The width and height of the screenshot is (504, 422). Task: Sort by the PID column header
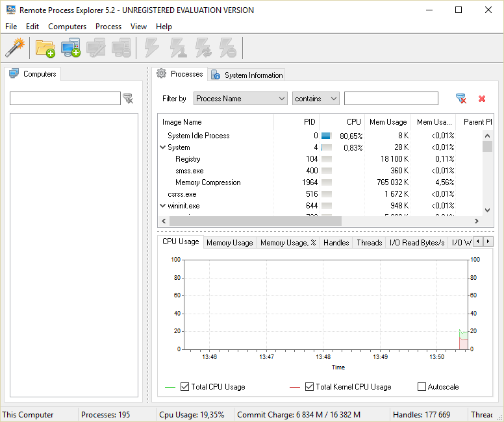coord(296,122)
